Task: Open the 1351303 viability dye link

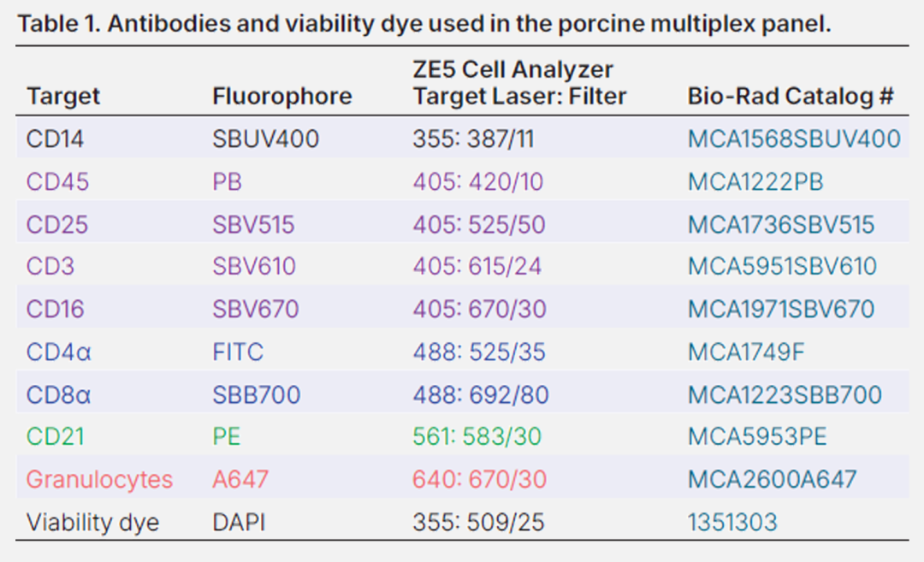Action: pyautogui.click(x=732, y=522)
